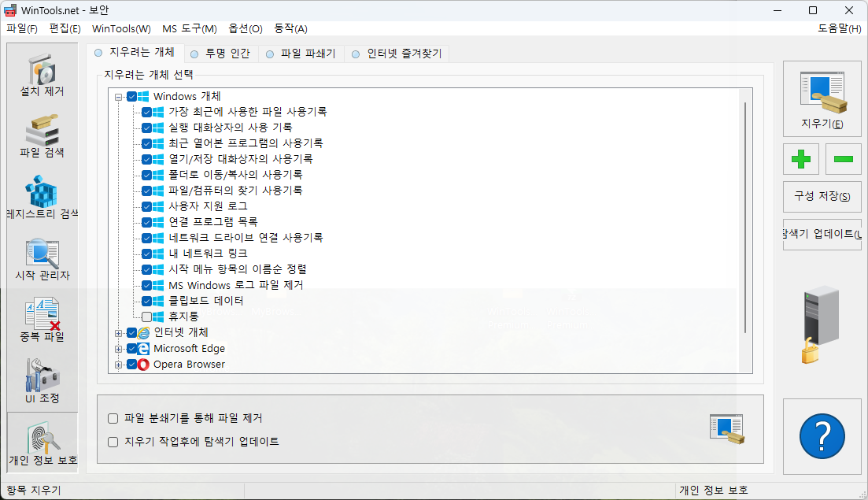Switch to the 인터넷 즐겨찾기 tab
This screenshot has height=500, width=868.
(397, 54)
